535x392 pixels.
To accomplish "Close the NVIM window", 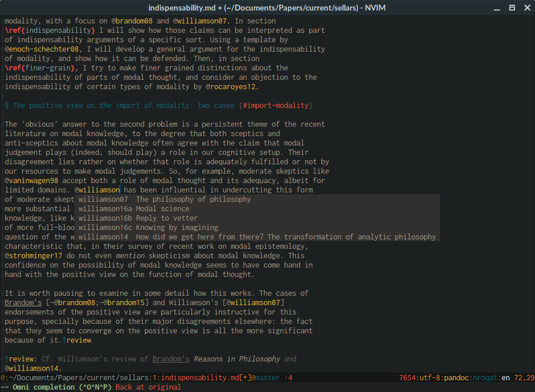I will point(525,8).
